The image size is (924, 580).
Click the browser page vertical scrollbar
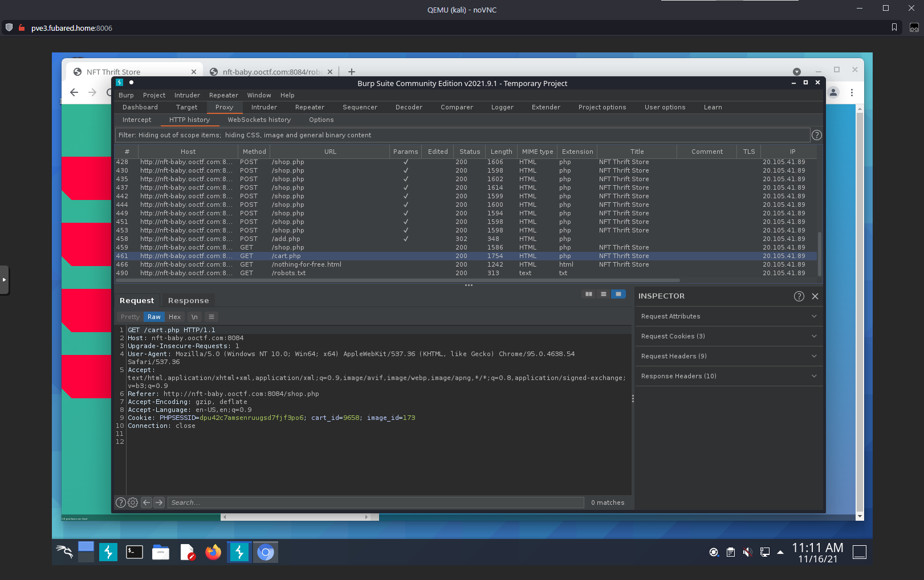(x=860, y=312)
